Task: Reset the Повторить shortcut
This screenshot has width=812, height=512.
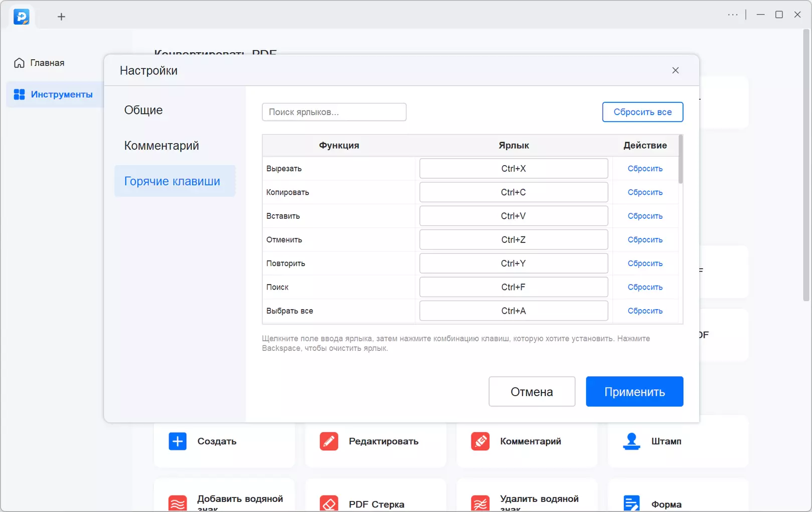Action: click(645, 264)
